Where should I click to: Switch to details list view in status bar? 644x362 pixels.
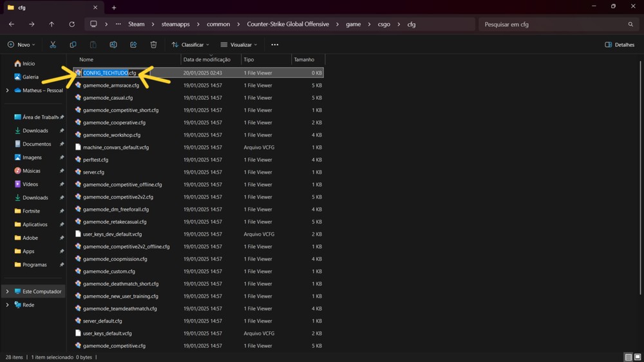pos(628,357)
